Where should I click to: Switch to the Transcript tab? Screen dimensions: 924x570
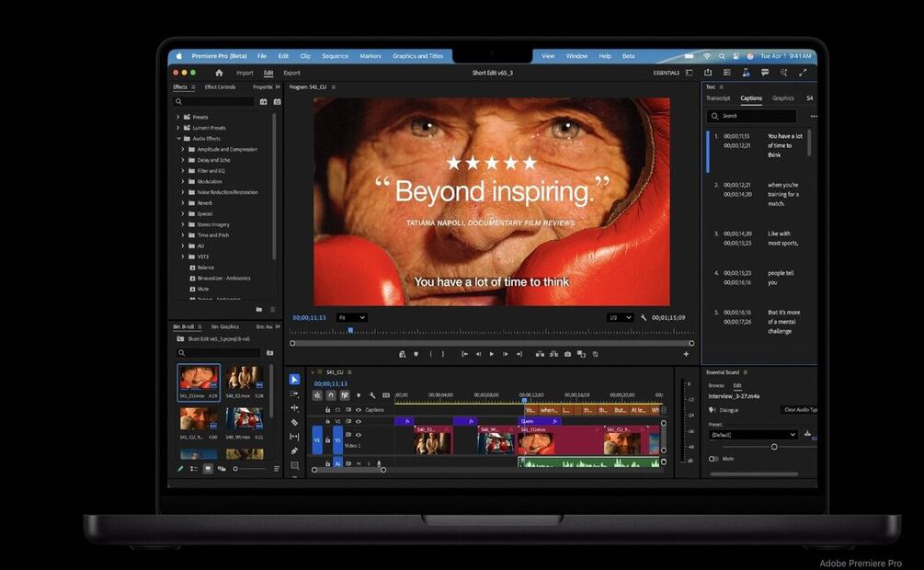(x=718, y=98)
